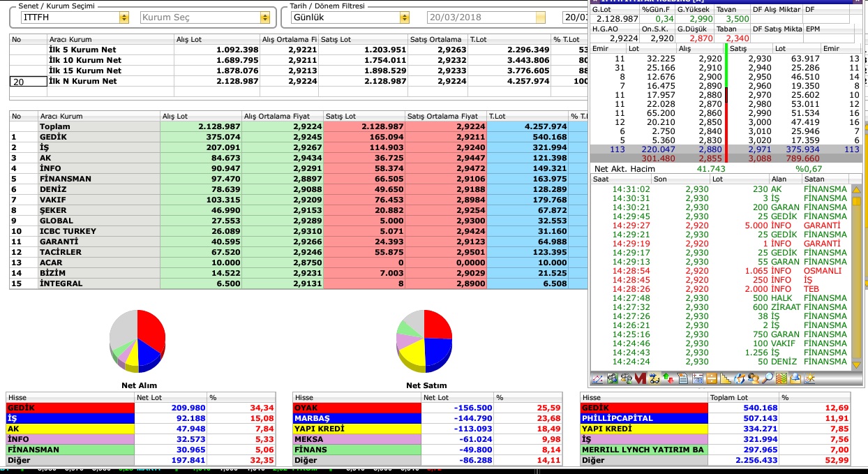Select OYAK row in Net Satım table
Screen dimensions: 868x474
point(428,408)
